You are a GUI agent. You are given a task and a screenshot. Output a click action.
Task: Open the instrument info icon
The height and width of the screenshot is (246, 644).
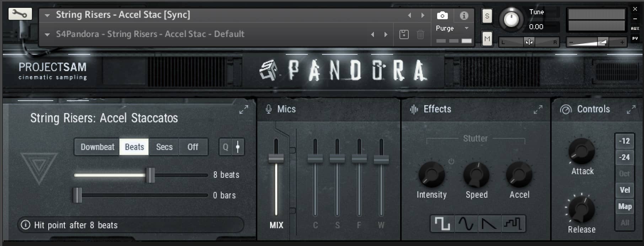pyautogui.click(x=464, y=15)
